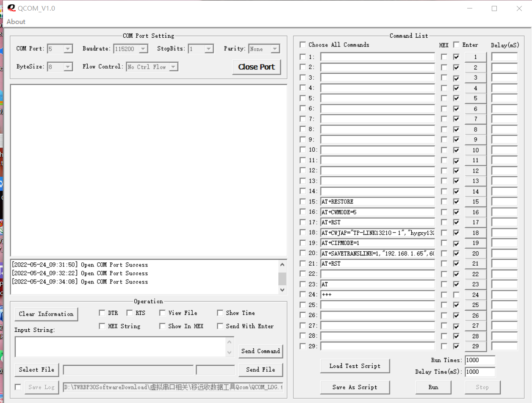Toggle the Send With Enter option
This screenshot has width=532, height=403.
[220, 326]
